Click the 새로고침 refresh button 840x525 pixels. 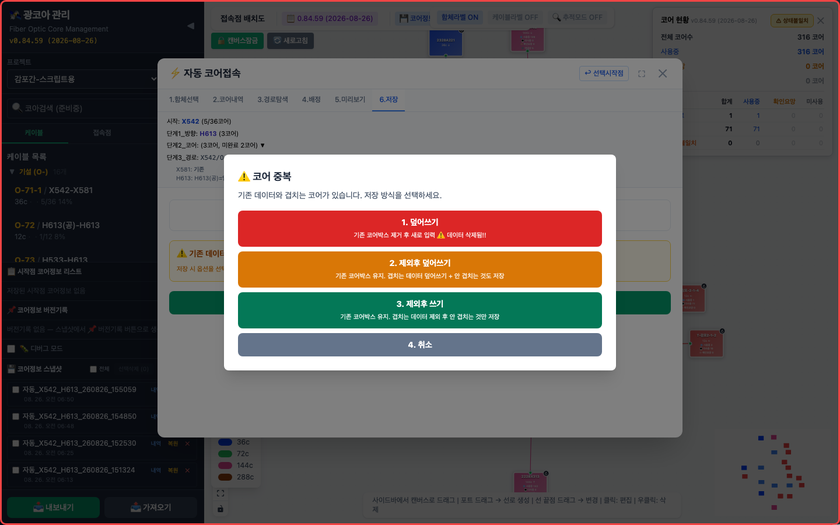point(290,40)
